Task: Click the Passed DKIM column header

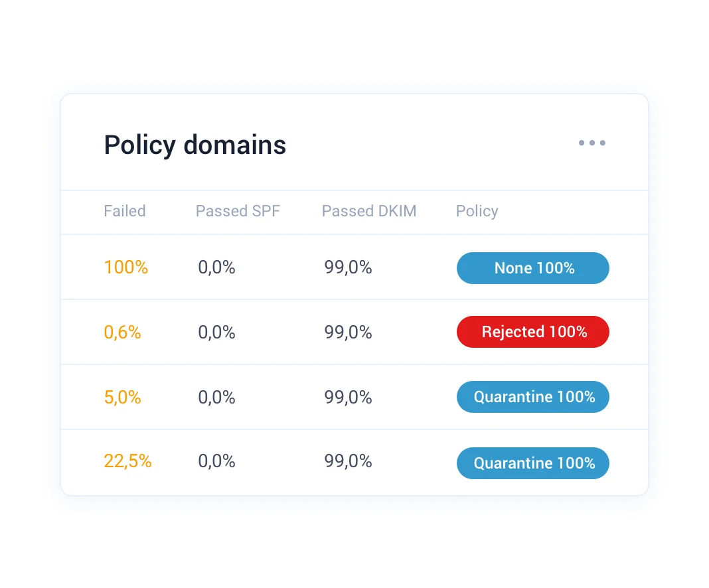Action: (369, 211)
